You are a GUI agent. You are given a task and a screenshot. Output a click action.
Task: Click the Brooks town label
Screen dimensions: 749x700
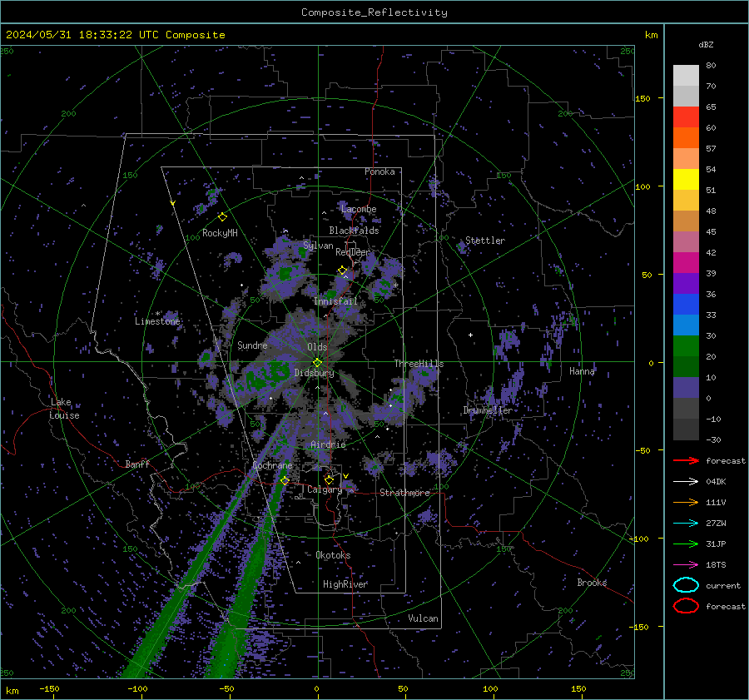[592, 583]
